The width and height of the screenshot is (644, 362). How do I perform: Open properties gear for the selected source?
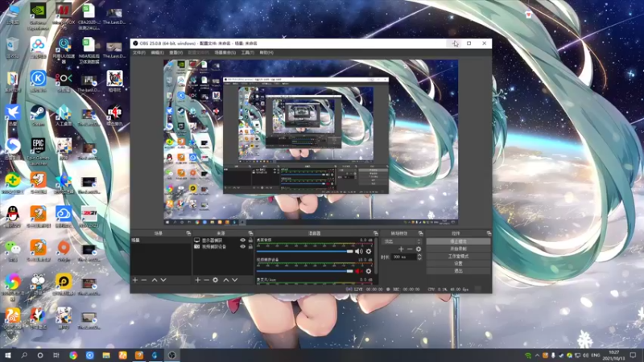(215, 280)
